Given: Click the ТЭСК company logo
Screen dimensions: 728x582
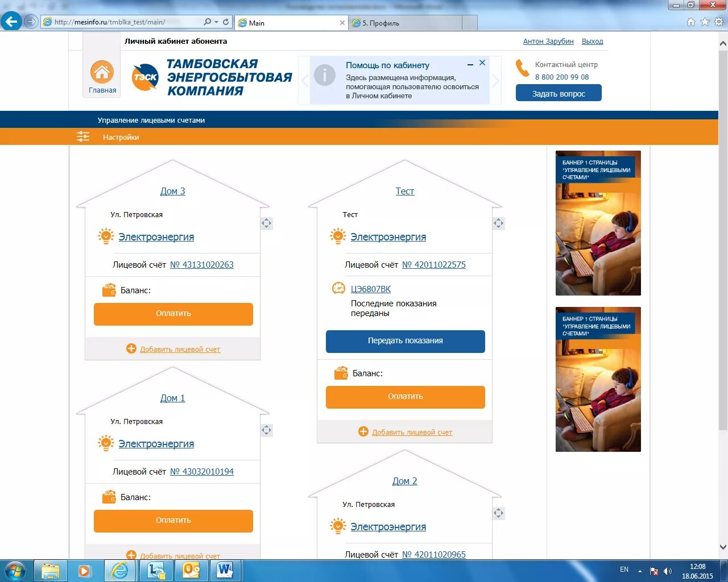Looking at the screenshot, I should click(145, 77).
